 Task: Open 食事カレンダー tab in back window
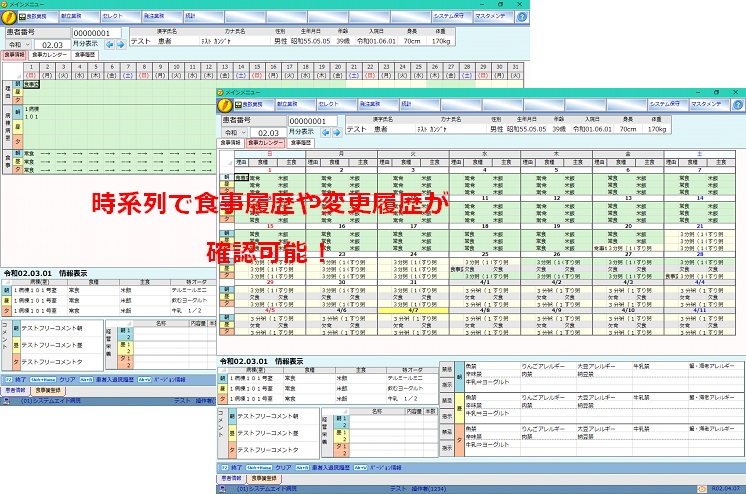49,55
